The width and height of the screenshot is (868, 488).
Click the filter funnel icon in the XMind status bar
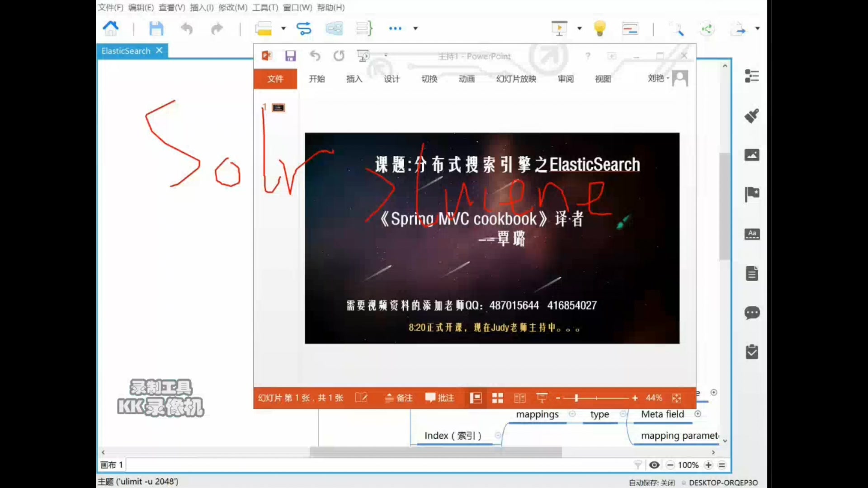point(638,465)
